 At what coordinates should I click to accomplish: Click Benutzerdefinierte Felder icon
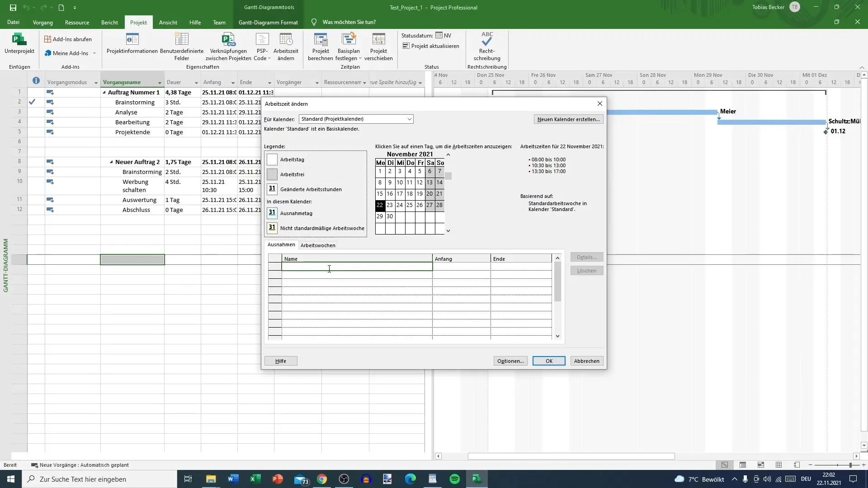[182, 40]
